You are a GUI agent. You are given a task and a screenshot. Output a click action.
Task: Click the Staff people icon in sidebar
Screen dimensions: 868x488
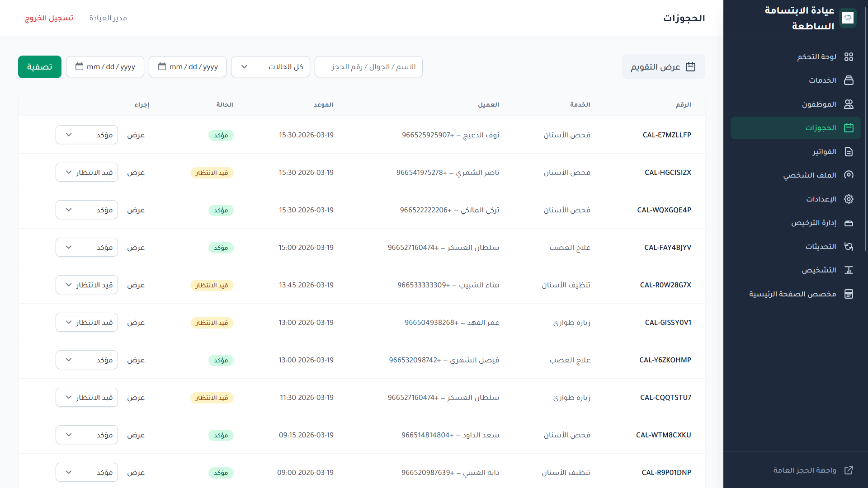849,104
